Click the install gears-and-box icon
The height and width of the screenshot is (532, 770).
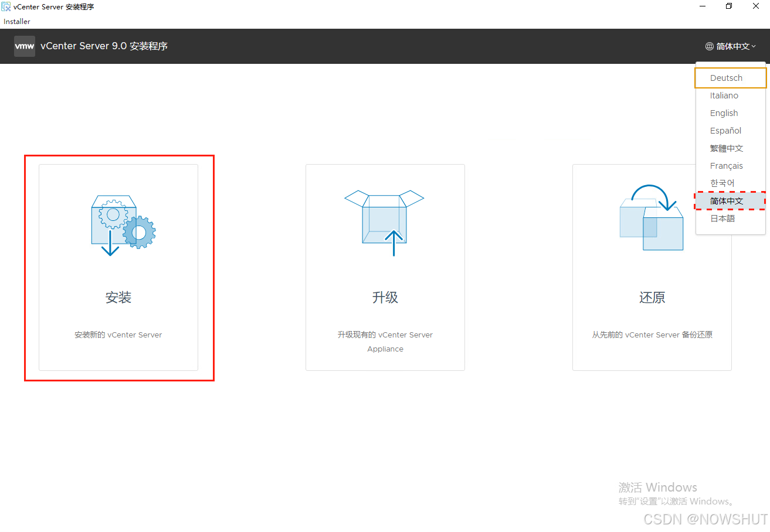(123, 226)
